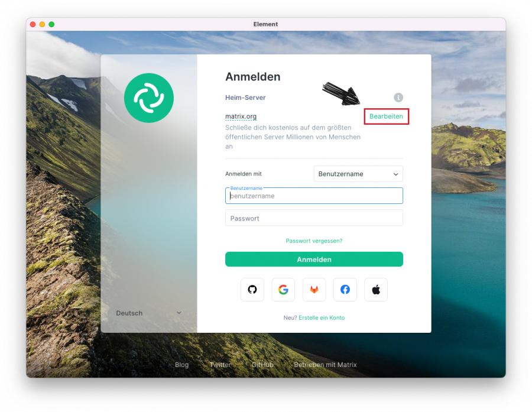Sign in with the GitLab icon
This screenshot has width=532, height=412.
[314, 290]
